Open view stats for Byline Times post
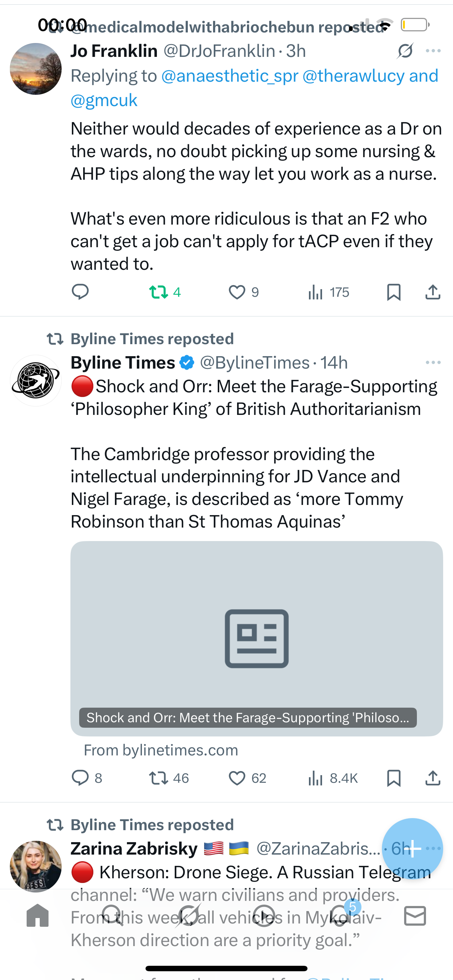 pyautogui.click(x=333, y=778)
